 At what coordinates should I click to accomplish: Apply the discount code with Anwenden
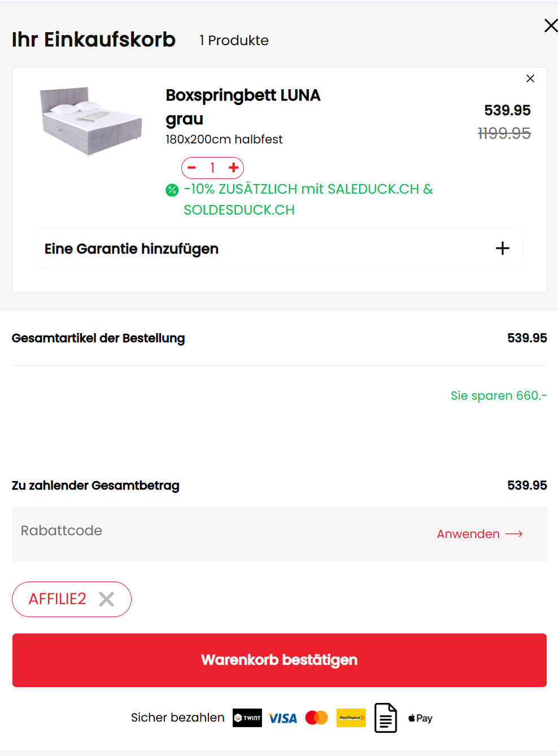(479, 534)
